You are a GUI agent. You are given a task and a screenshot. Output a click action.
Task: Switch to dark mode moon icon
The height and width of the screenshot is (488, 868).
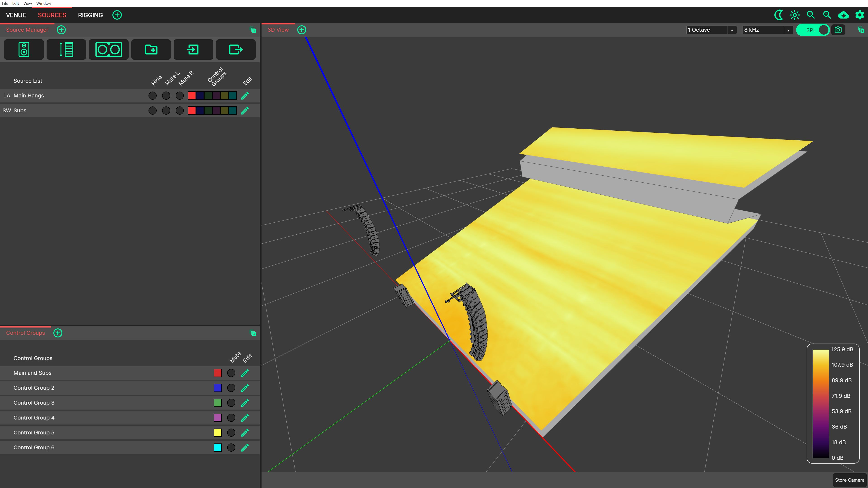(x=778, y=15)
